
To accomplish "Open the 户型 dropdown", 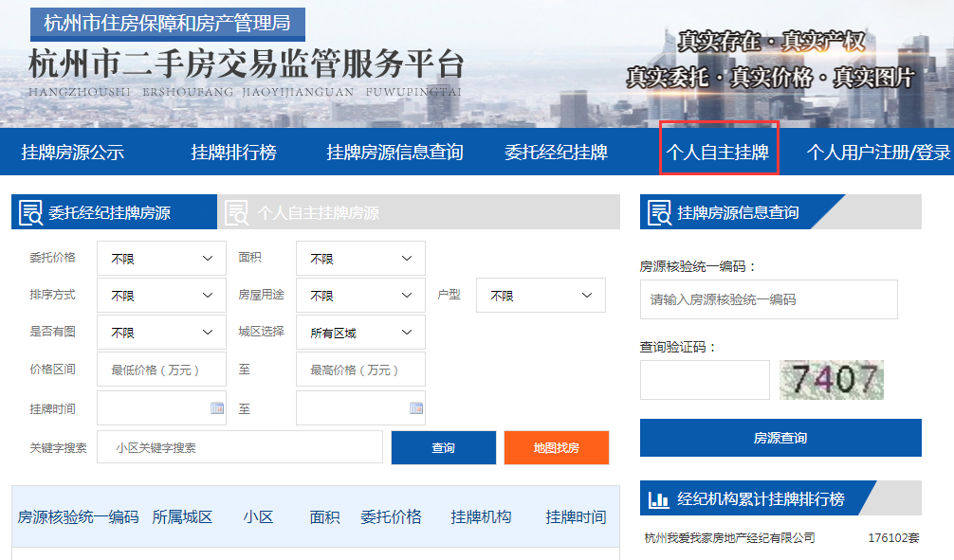I will coord(541,295).
